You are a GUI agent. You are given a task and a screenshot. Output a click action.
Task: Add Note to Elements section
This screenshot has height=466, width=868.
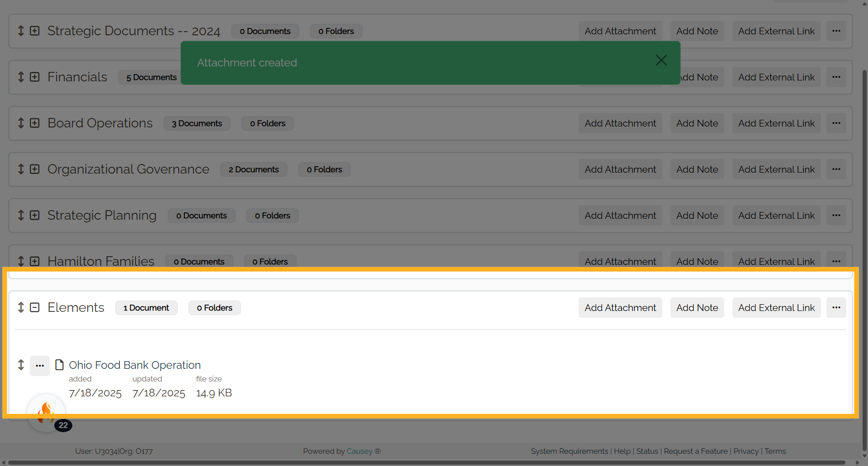coord(697,308)
